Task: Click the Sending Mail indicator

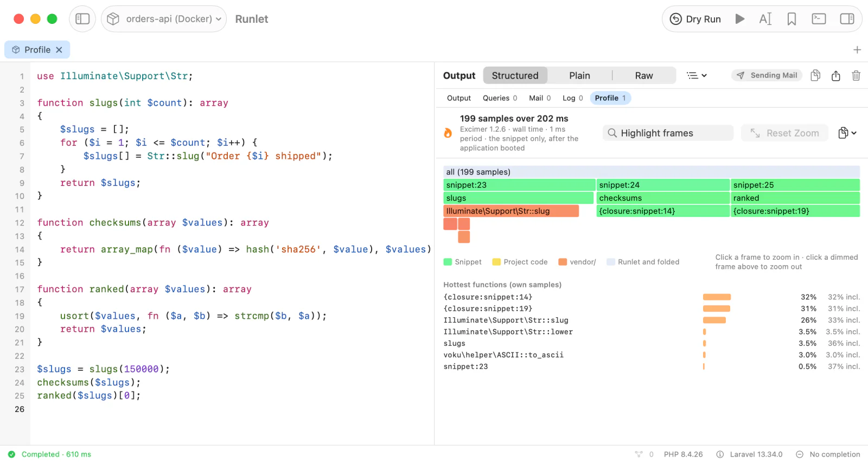Action: point(767,75)
